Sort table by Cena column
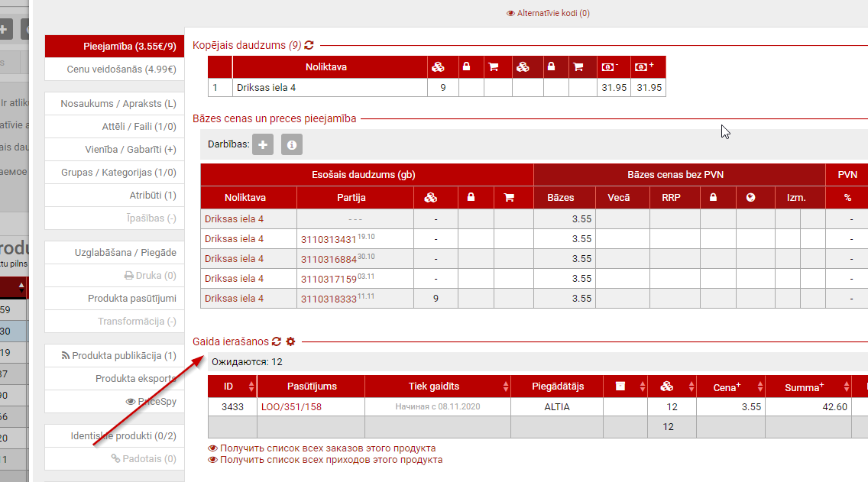Viewport: 868px width, 482px height. (x=730, y=387)
